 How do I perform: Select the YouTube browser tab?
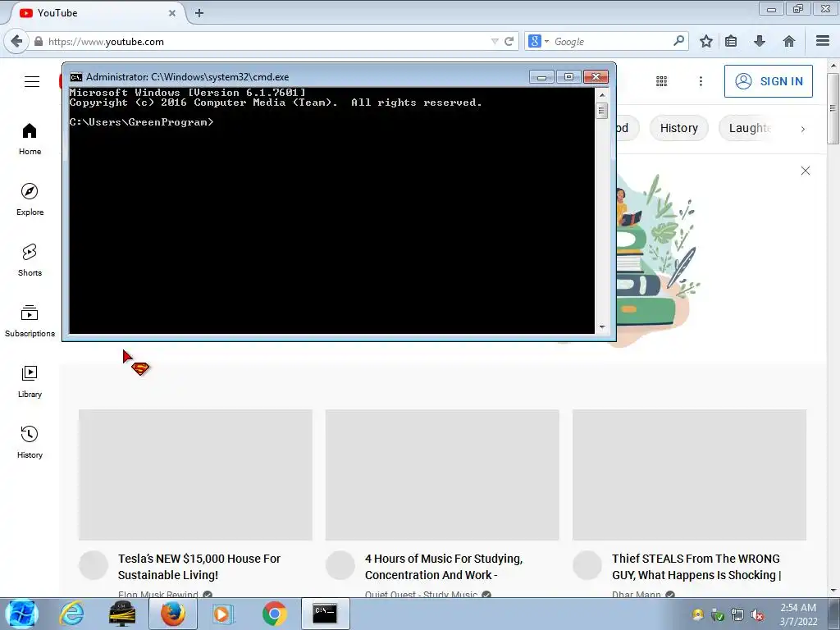pyautogui.click(x=97, y=13)
